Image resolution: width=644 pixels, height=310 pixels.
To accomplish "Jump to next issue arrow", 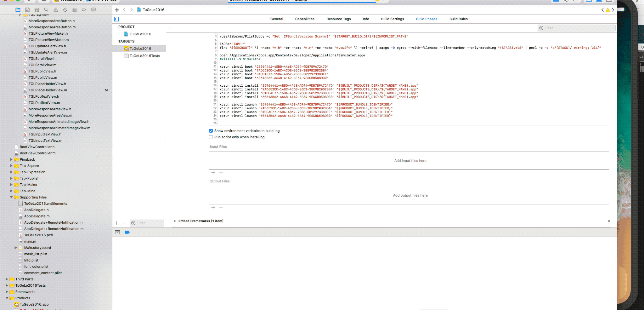I will tap(613, 10).
